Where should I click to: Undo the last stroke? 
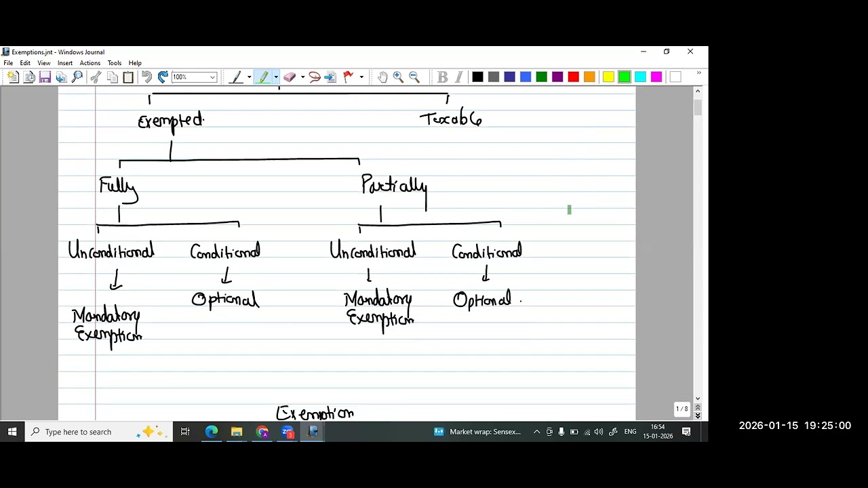coord(146,77)
